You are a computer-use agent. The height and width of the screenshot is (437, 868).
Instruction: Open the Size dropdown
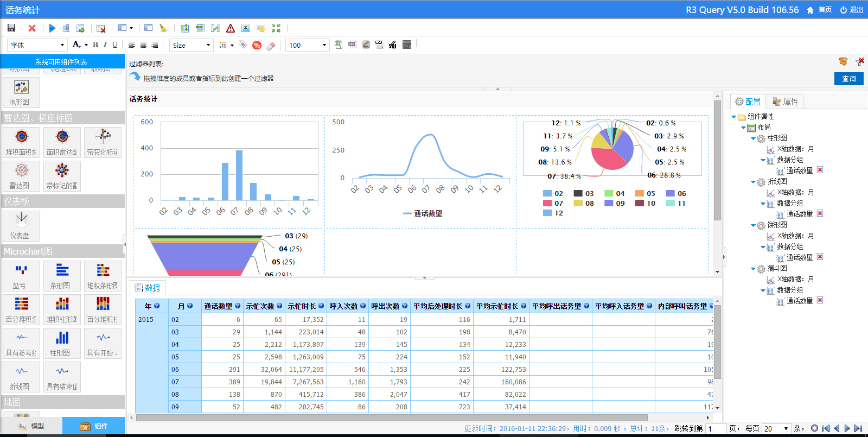(192, 45)
